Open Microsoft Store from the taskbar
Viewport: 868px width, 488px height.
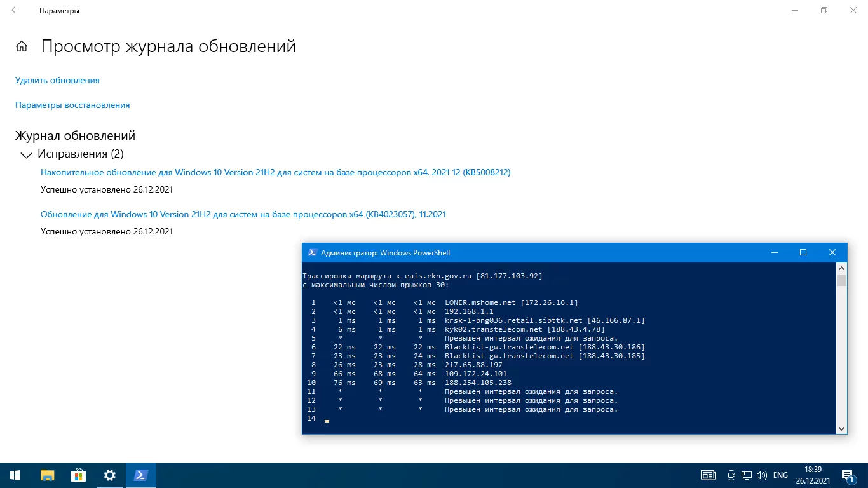[78, 475]
